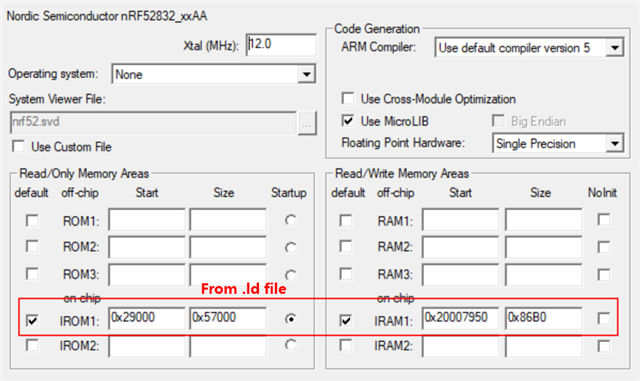Enable Use Cross-Module Optimization checkbox

click(348, 98)
